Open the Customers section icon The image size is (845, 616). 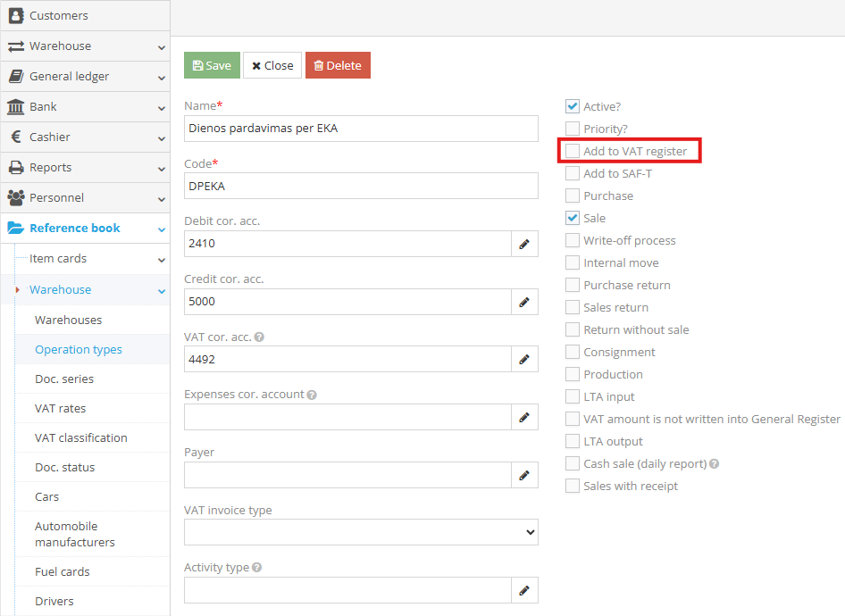(15, 15)
